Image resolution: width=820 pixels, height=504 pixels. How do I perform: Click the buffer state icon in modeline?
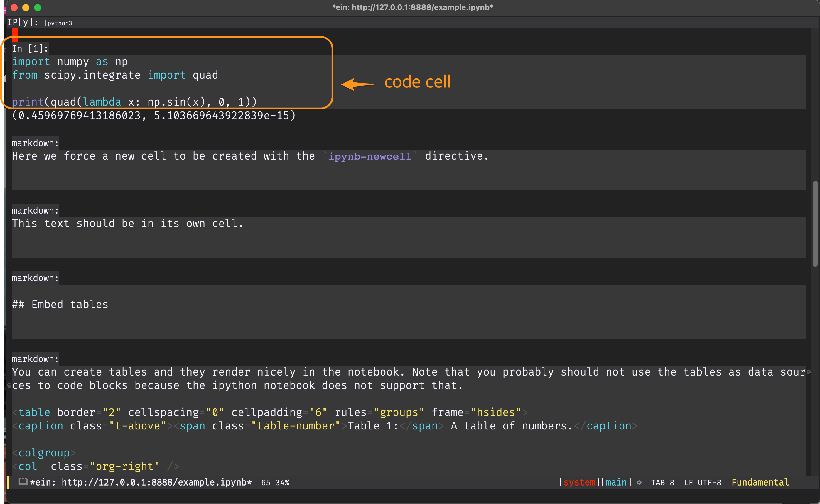click(x=23, y=481)
